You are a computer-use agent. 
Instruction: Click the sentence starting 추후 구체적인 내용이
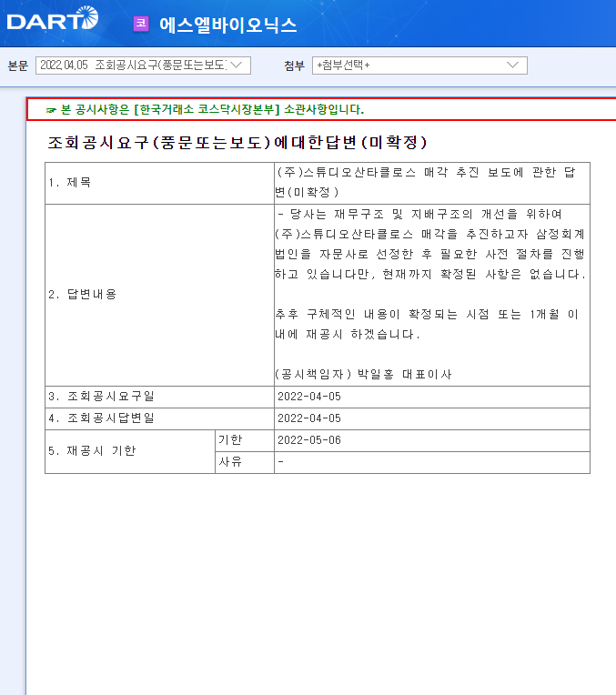pyautogui.click(x=427, y=324)
